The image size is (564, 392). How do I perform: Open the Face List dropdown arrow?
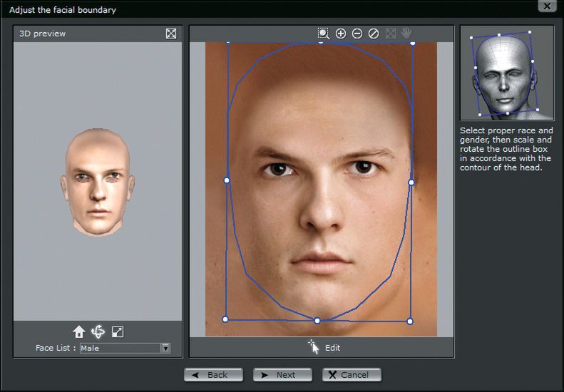165,349
